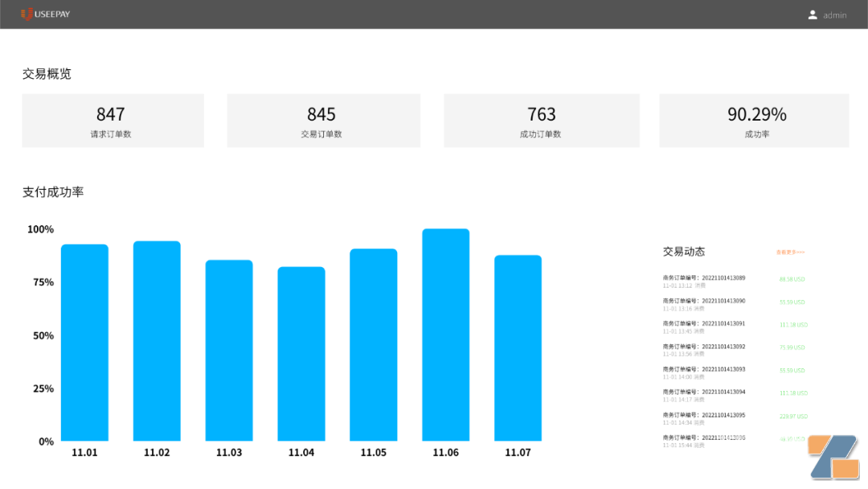Click the blue-orange floating widget icon
This screenshot has width=868, height=489.
pos(833,456)
